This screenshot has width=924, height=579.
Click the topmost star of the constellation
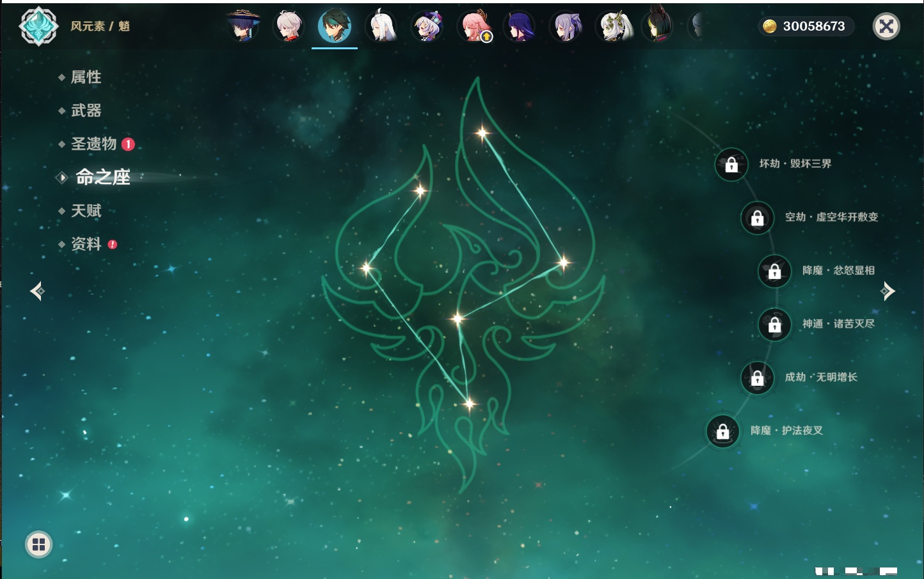click(482, 133)
